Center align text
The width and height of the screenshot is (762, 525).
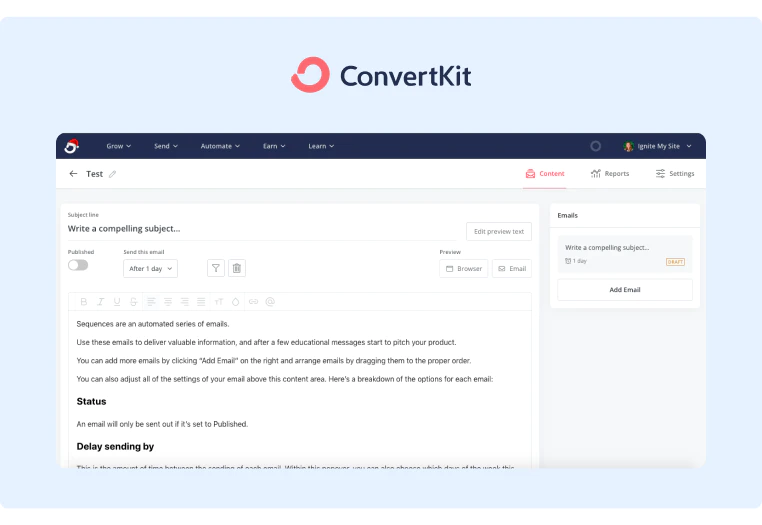pyautogui.click(x=168, y=302)
